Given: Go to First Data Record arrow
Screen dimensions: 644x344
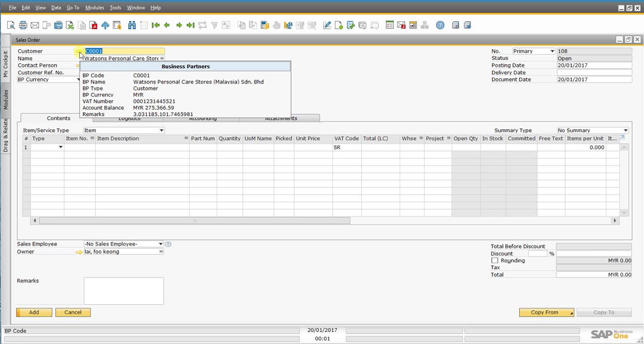Looking at the screenshot, I should 155,25.
